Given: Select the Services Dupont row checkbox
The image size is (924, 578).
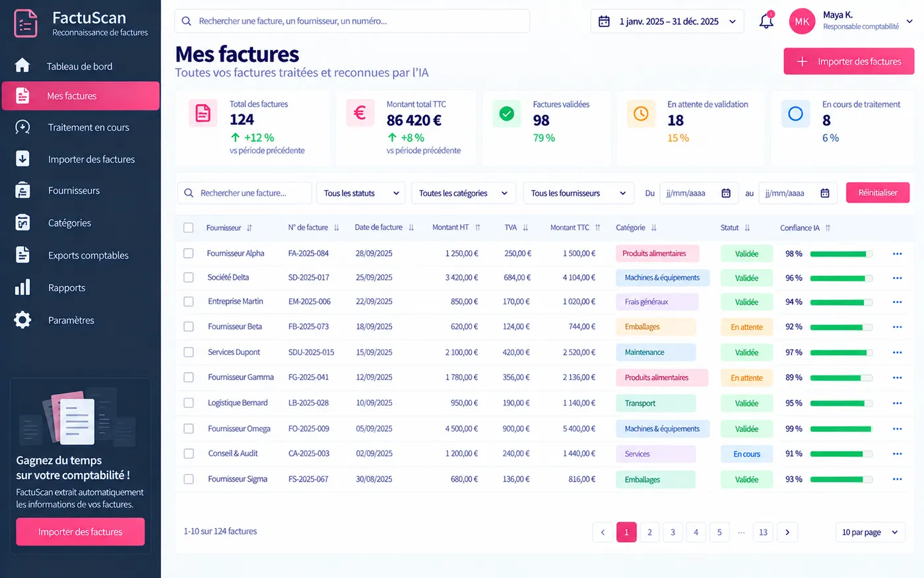Looking at the screenshot, I should [x=188, y=352].
